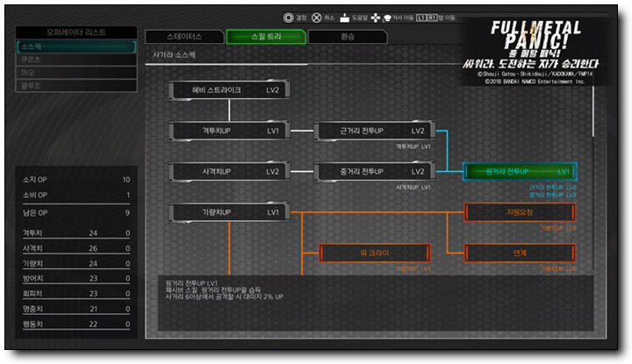Click the 행동치 22 stat row

[76, 325]
